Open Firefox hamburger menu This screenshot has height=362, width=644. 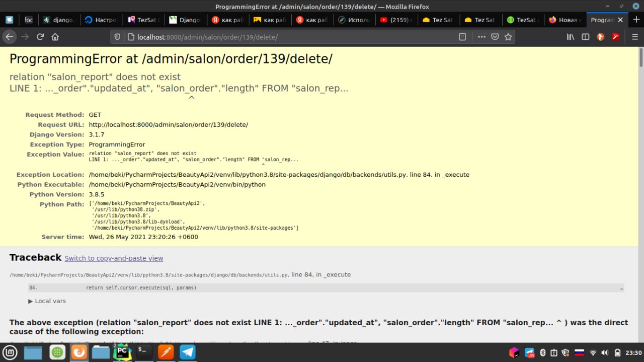point(634,37)
